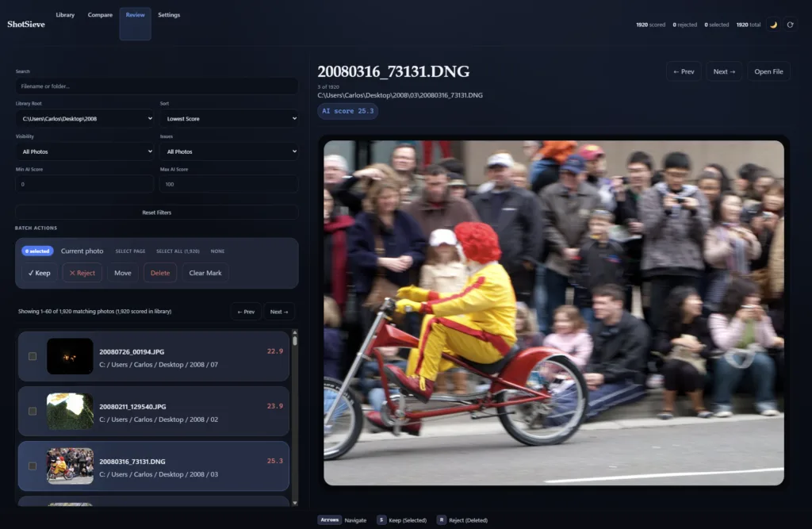Toggle the checkbox for 20080316_73131.DNG
Viewport: 812px width, 529px height.
coord(33,466)
